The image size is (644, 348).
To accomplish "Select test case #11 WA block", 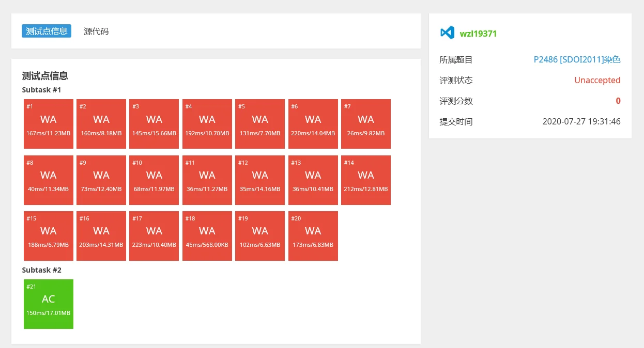I will click(207, 180).
